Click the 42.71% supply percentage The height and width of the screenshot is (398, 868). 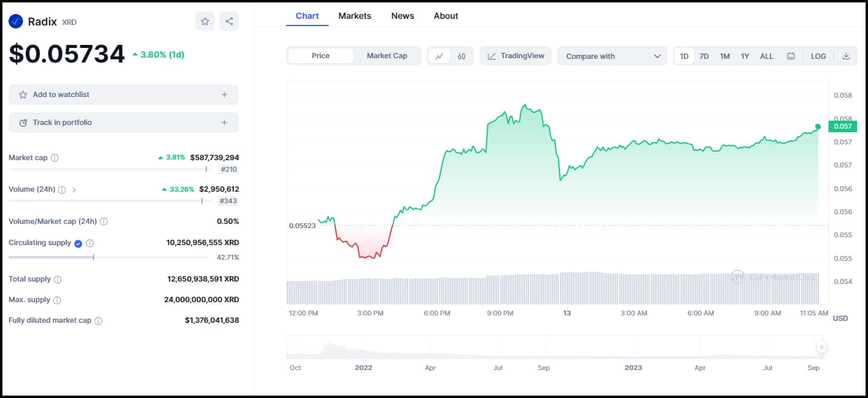click(227, 257)
